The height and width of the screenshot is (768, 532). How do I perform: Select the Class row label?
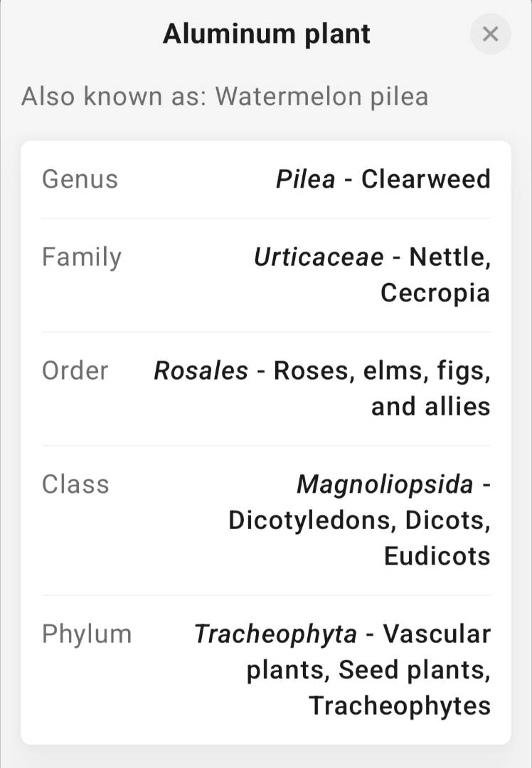click(x=75, y=484)
